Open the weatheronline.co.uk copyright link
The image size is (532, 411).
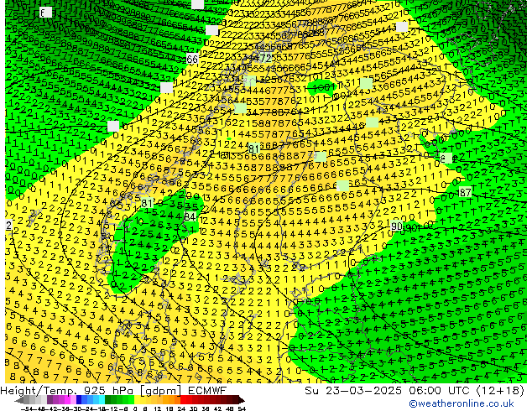462,403
